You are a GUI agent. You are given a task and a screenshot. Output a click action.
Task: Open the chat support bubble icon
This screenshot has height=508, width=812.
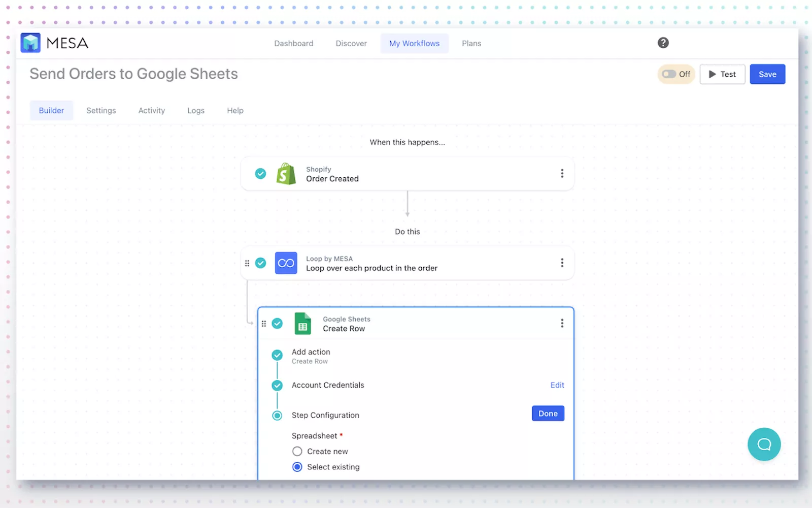point(764,444)
